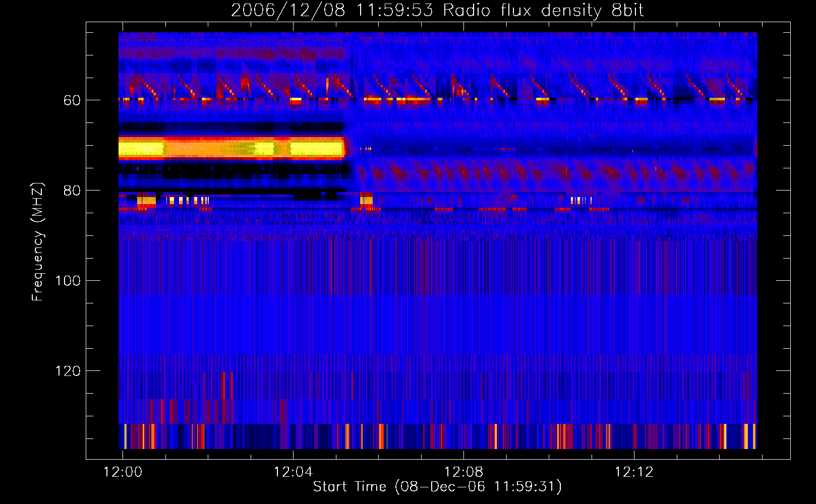Click the 80 frequency tick label
The image size is (816, 504).
point(72,191)
